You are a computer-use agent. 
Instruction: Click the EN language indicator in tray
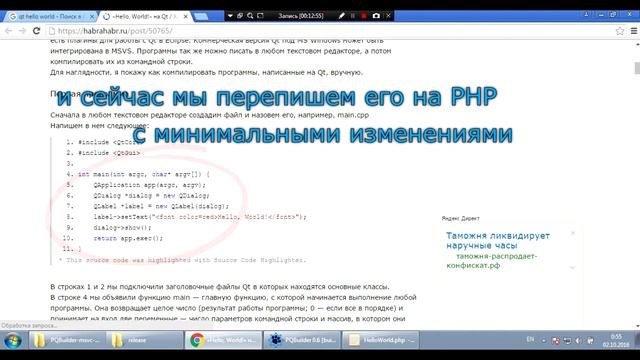coord(530,340)
